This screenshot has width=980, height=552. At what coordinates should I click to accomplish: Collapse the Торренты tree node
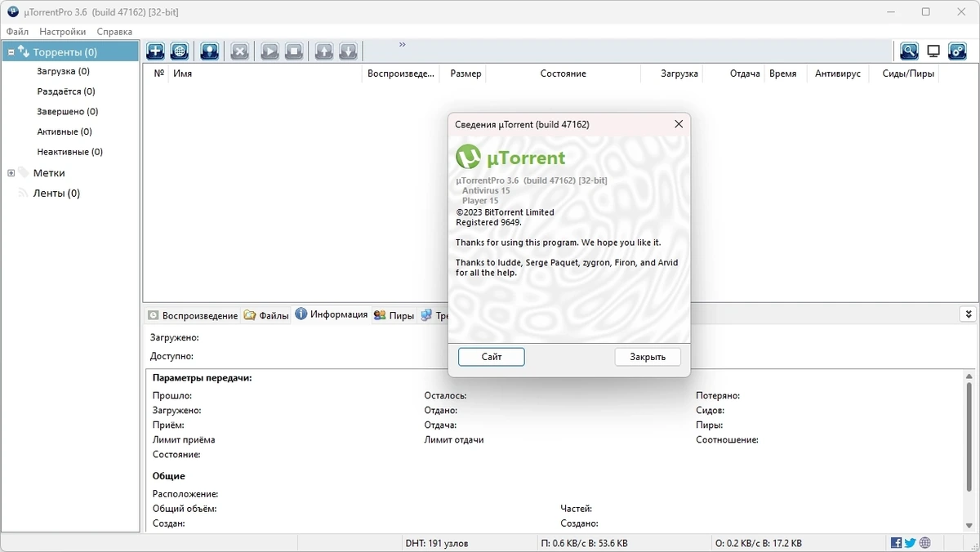[x=11, y=52]
